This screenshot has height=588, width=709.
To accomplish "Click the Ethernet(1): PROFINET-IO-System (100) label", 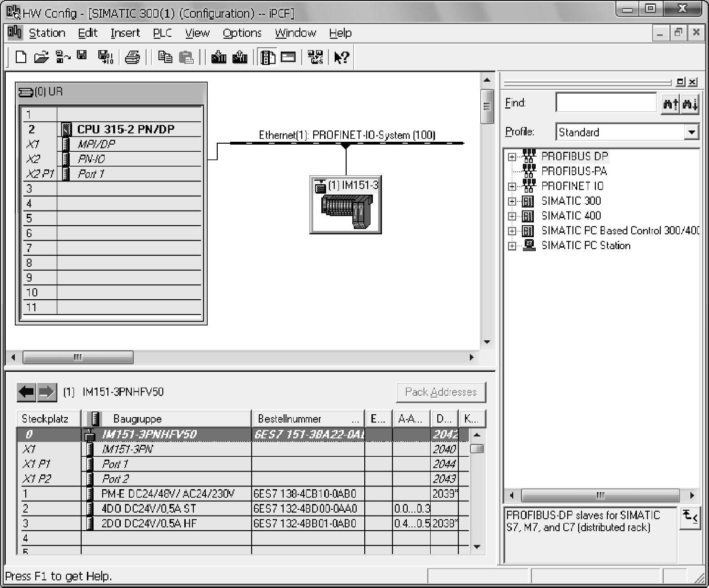I will 347,135.
